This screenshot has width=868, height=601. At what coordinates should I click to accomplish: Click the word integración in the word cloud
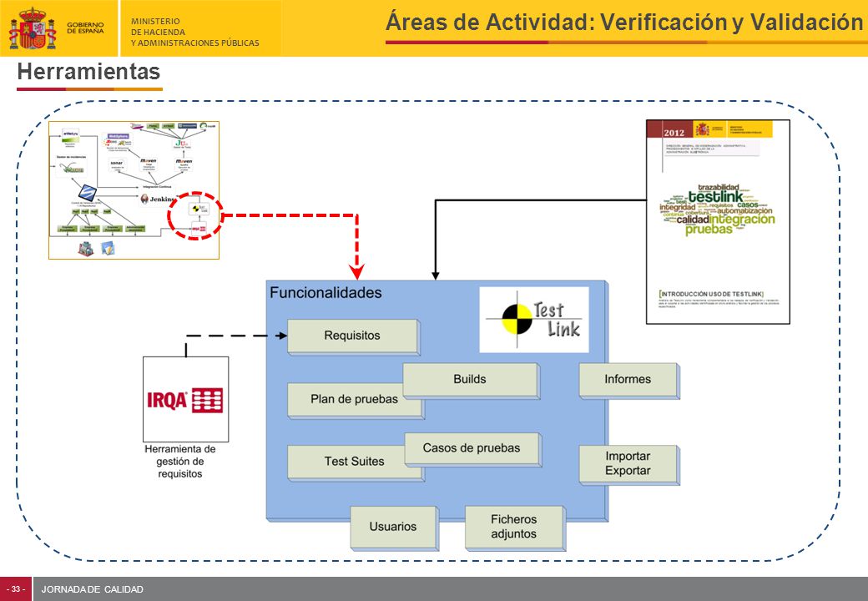pos(742,220)
